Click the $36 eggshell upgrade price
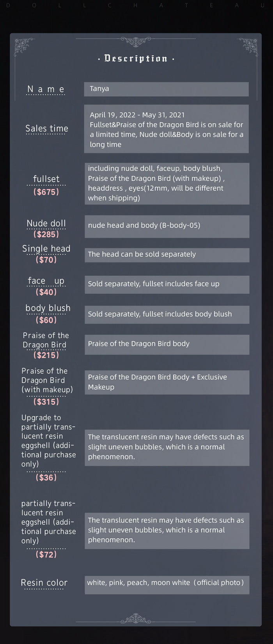Screen dimensions: 273x644 coord(46,477)
